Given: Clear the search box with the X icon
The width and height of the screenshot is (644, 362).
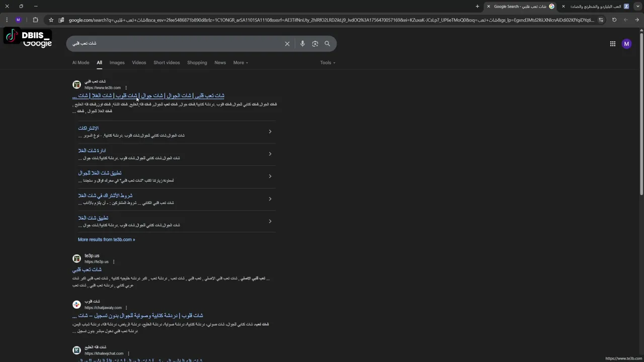Looking at the screenshot, I should 287,44.
